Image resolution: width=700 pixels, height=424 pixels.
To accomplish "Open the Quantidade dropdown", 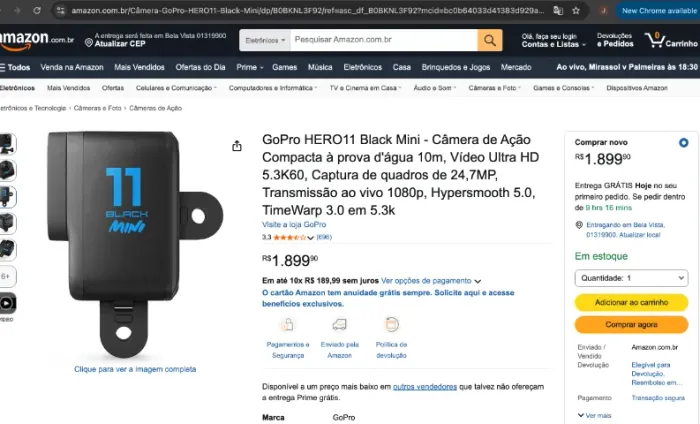I will [631, 278].
